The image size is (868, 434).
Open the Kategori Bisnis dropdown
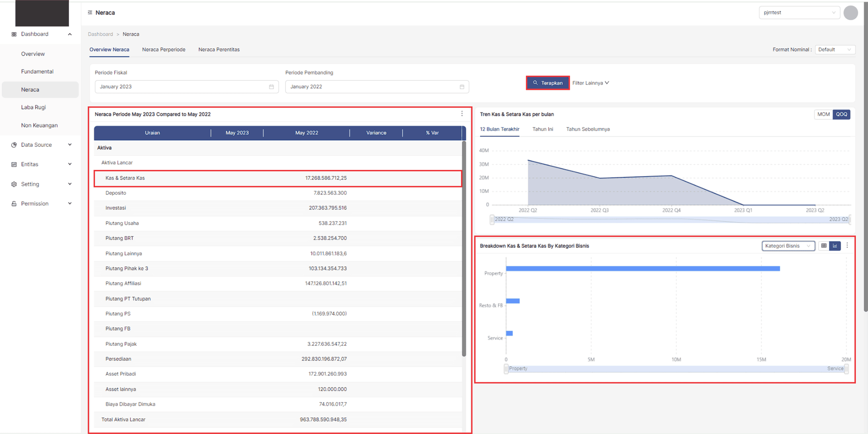788,246
